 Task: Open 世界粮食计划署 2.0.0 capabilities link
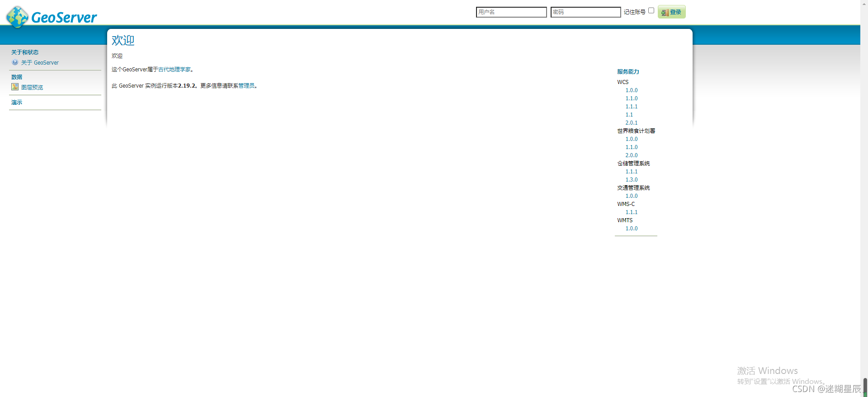[632, 155]
